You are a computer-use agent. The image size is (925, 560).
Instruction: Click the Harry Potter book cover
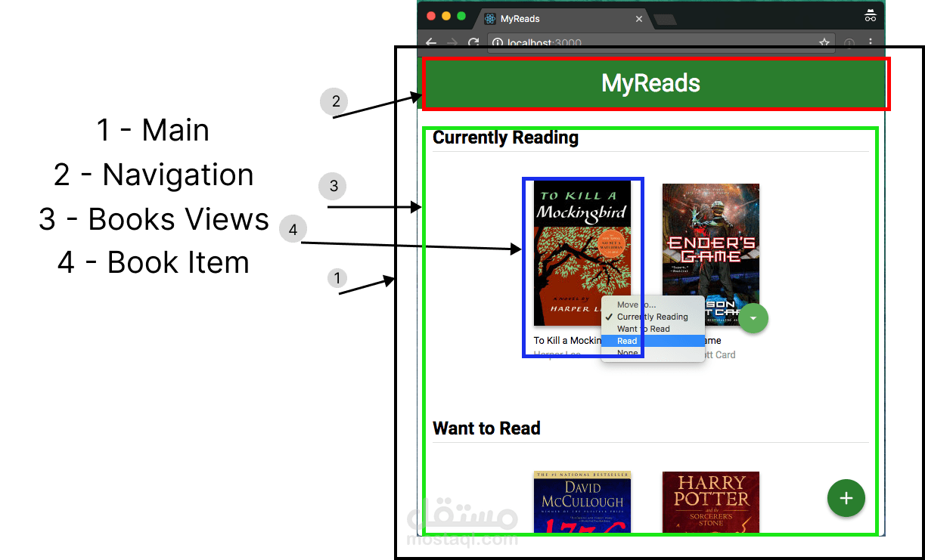pyautogui.click(x=711, y=503)
